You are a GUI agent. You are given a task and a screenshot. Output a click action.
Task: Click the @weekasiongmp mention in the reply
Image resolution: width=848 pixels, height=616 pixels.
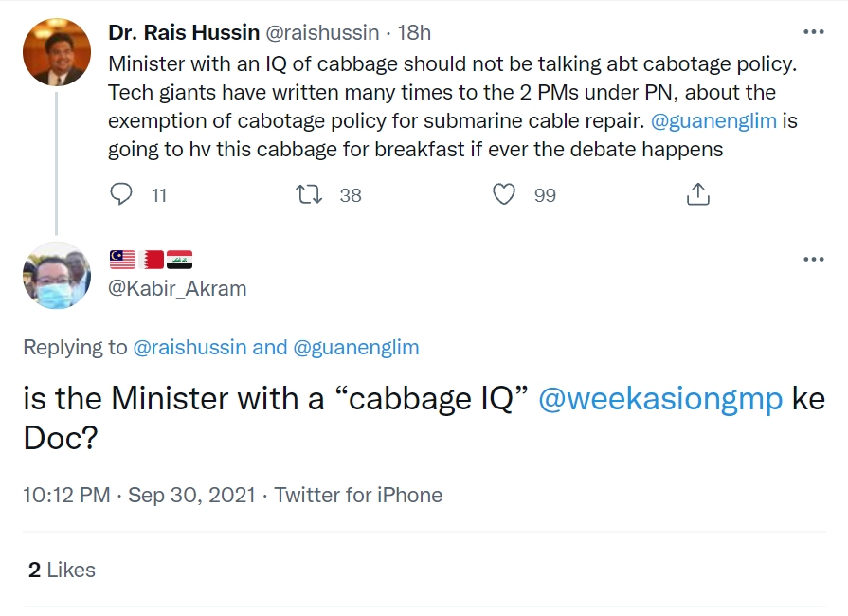(660, 399)
